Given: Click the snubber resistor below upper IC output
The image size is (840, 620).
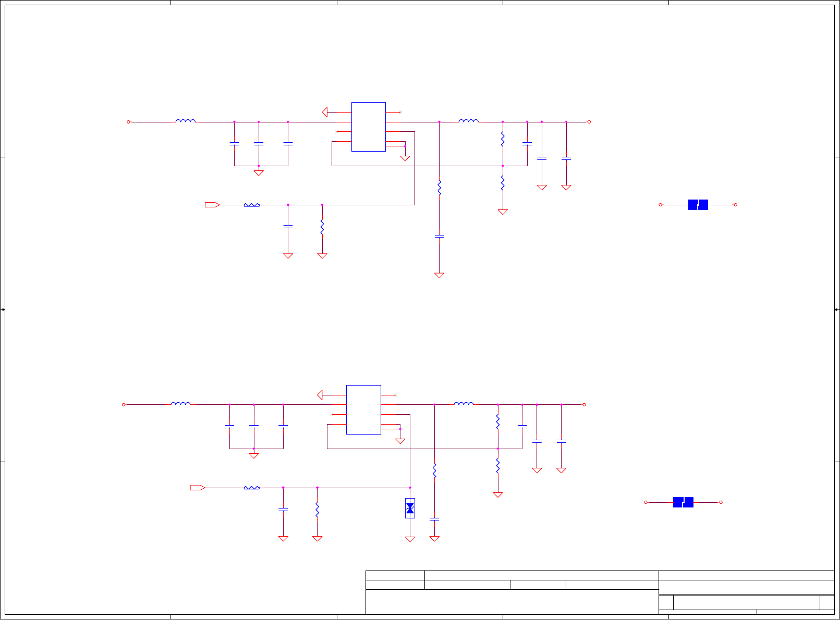Looking at the screenshot, I should [439, 188].
